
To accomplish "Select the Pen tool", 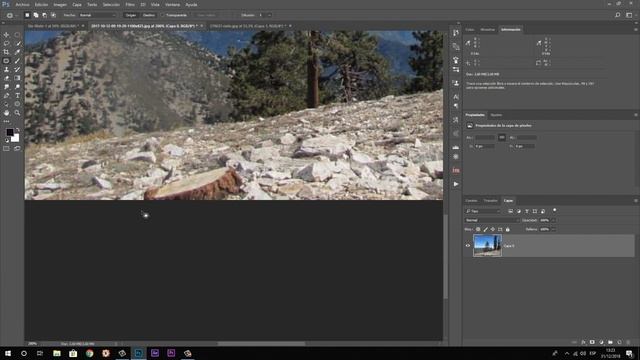I will (6, 96).
